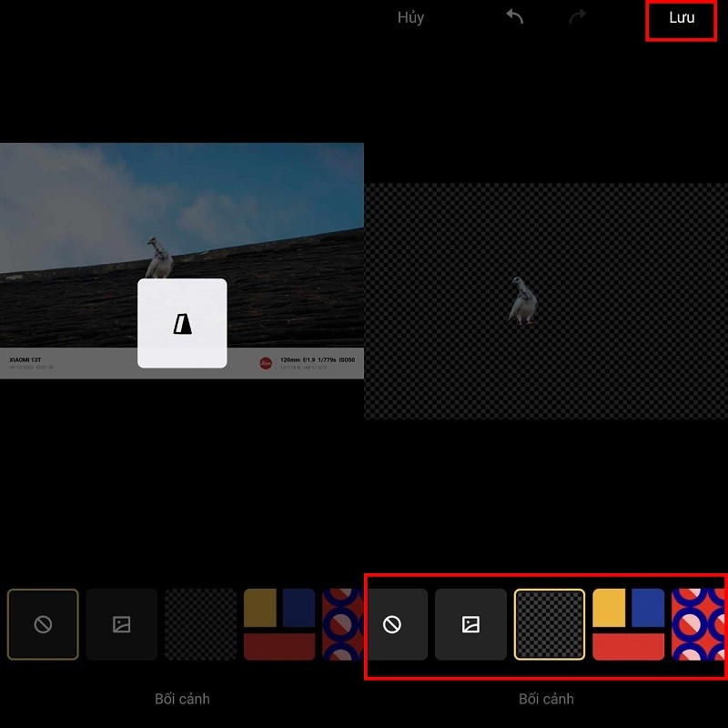Select the dimmed circle pattern thumbnail on the left
The image size is (728, 728).
coord(343,624)
